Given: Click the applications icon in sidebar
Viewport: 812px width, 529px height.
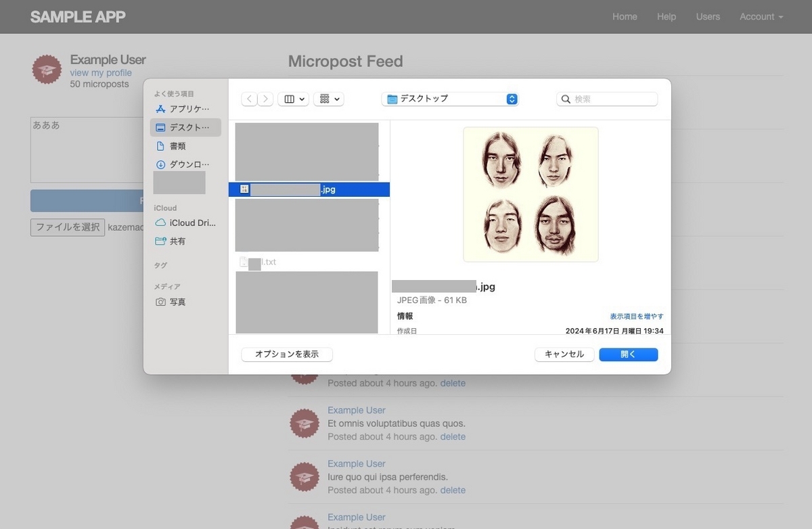Looking at the screenshot, I should (160, 109).
